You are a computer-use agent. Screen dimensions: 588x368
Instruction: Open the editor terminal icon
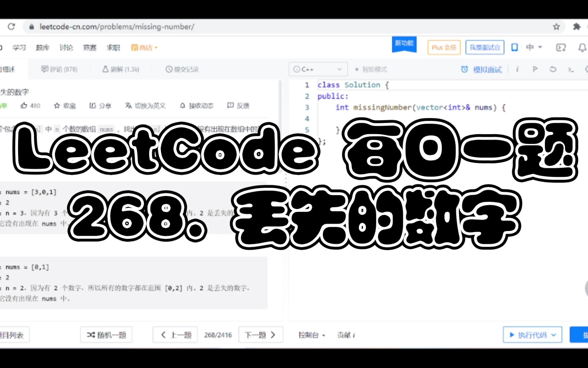tap(571, 70)
